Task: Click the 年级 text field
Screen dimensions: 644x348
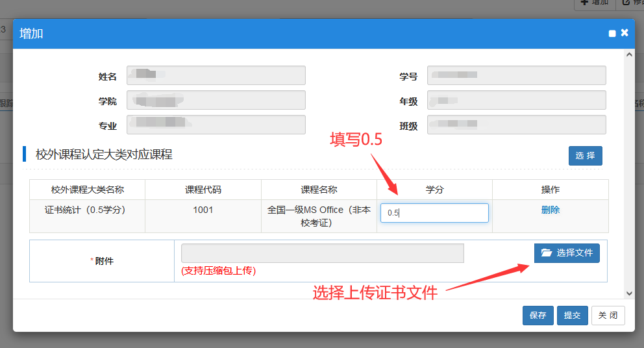Action: 516,101
